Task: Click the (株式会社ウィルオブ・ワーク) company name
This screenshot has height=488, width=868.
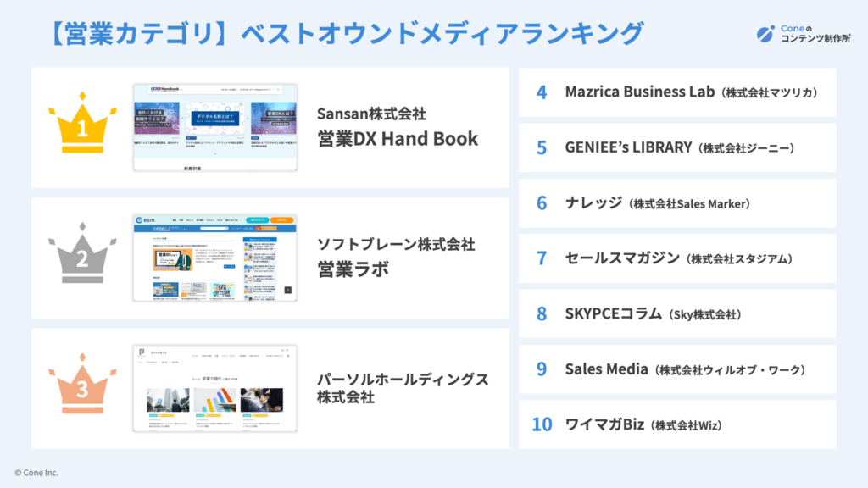Action: point(730,370)
